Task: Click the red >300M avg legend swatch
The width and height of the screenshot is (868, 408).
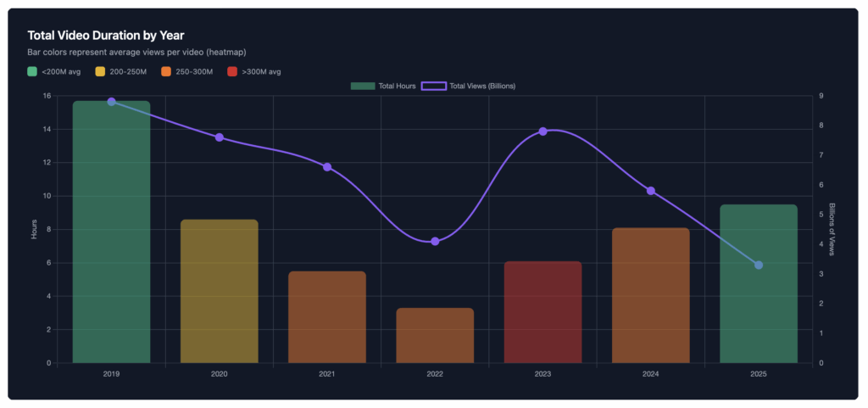Action: point(231,71)
